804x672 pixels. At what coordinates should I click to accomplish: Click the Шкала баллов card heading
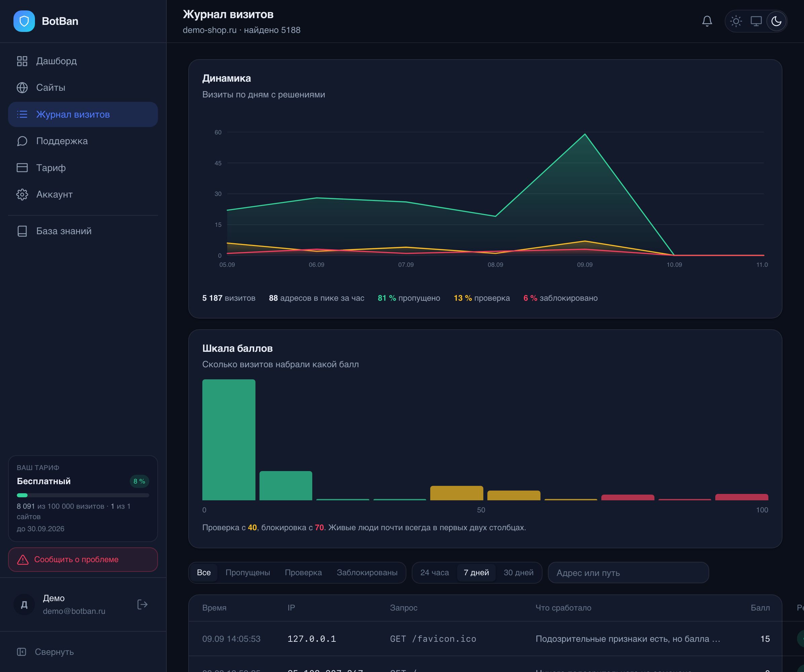pos(237,348)
